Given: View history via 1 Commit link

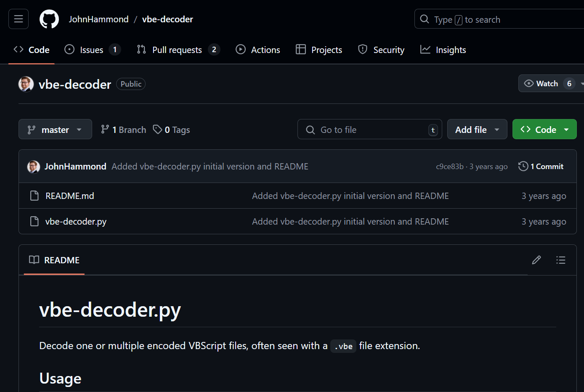Looking at the screenshot, I should pyautogui.click(x=541, y=167).
